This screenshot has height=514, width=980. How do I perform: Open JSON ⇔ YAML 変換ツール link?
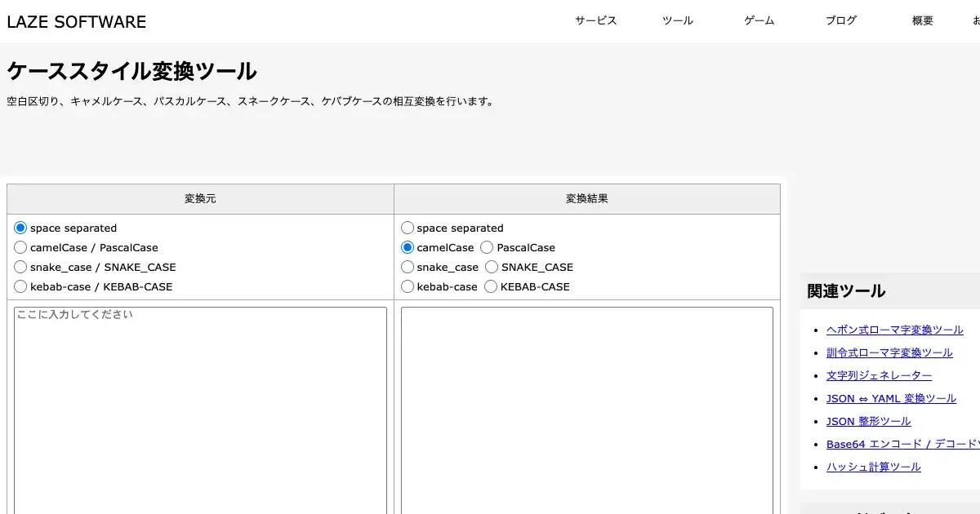(891, 398)
